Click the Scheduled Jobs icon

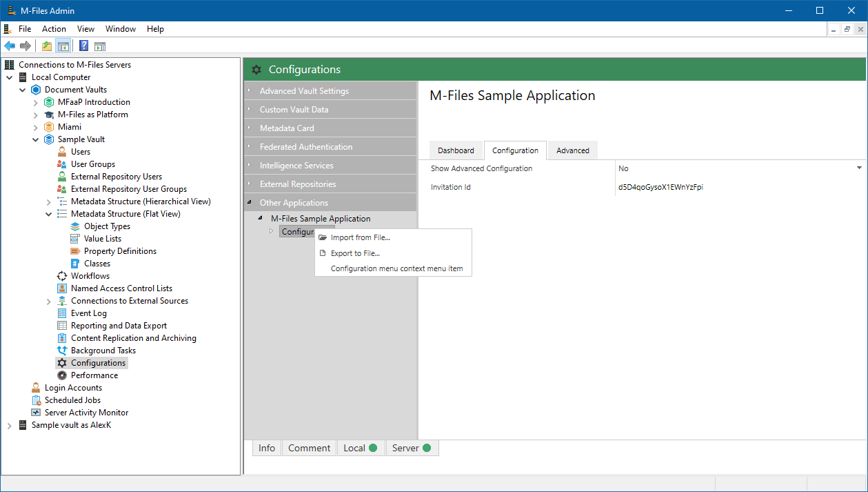coord(36,400)
